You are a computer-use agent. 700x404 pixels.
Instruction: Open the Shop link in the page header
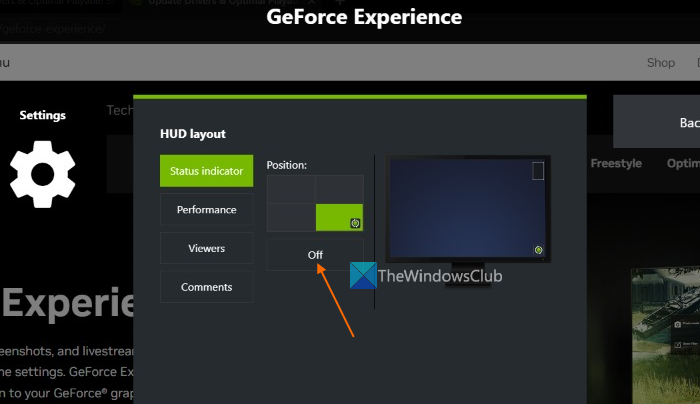[661, 62]
